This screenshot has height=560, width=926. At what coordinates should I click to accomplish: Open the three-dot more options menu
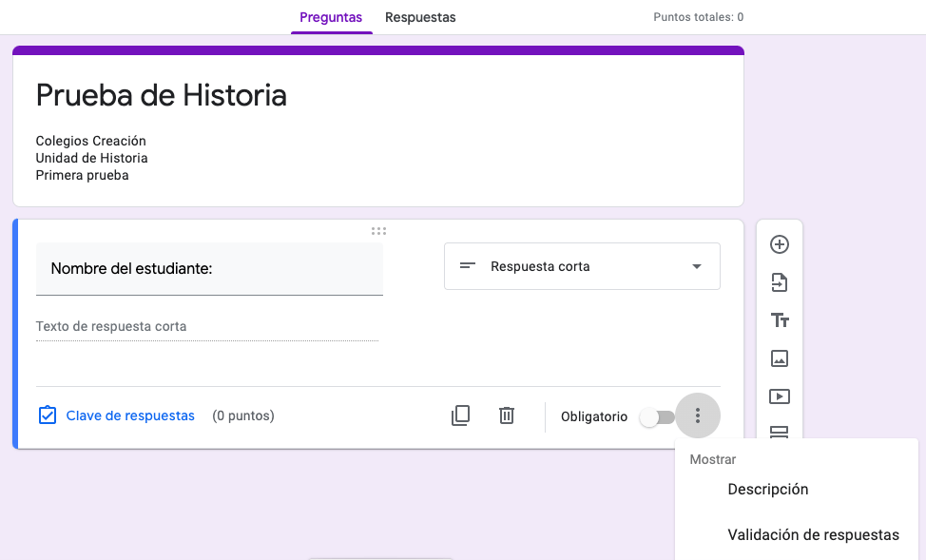[x=698, y=415]
